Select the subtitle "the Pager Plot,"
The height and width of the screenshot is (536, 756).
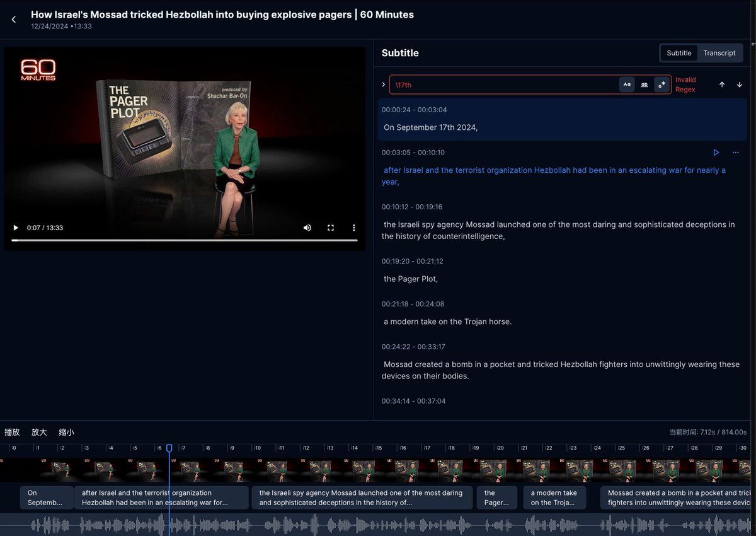(411, 279)
